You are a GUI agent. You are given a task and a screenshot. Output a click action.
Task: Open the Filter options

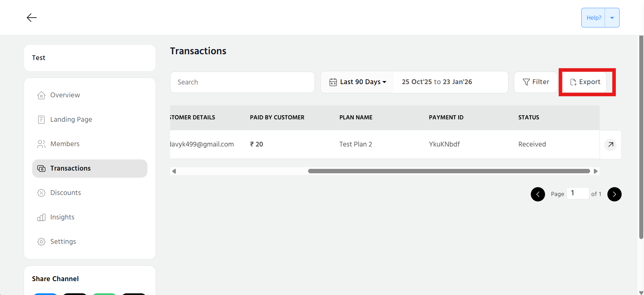coord(536,82)
